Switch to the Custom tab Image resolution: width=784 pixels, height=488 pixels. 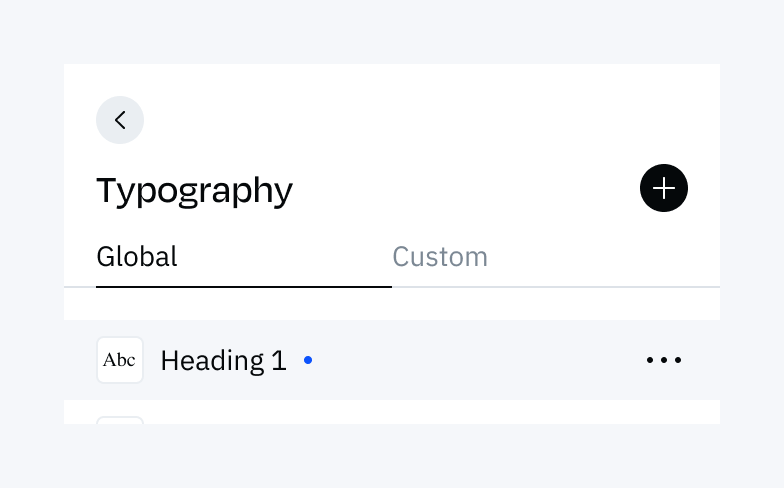440,256
